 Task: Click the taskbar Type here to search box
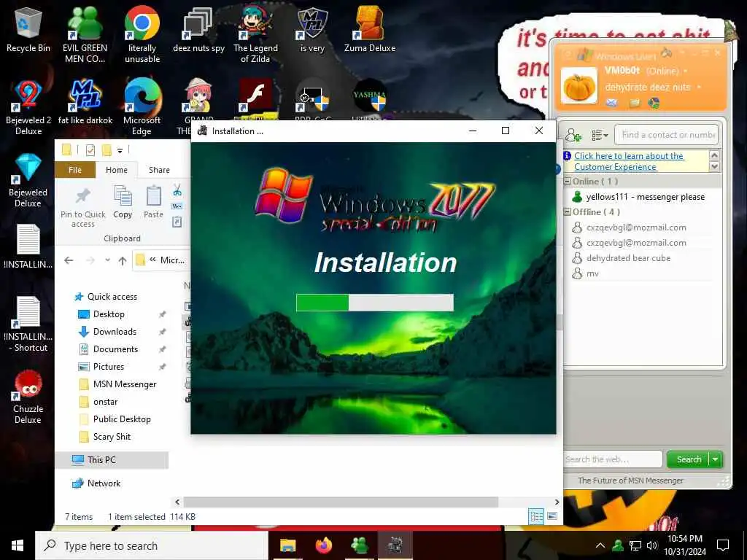point(152,545)
